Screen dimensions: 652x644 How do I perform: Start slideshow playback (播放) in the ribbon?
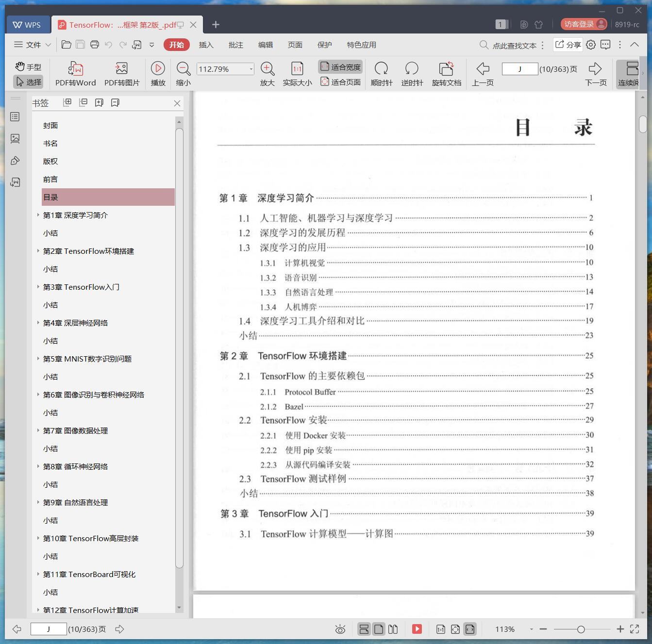point(158,74)
